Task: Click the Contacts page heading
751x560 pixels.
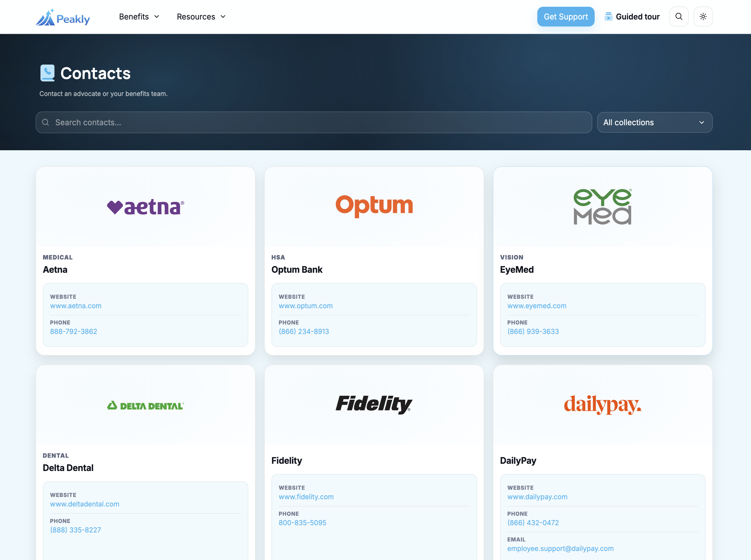Action: pos(95,73)
